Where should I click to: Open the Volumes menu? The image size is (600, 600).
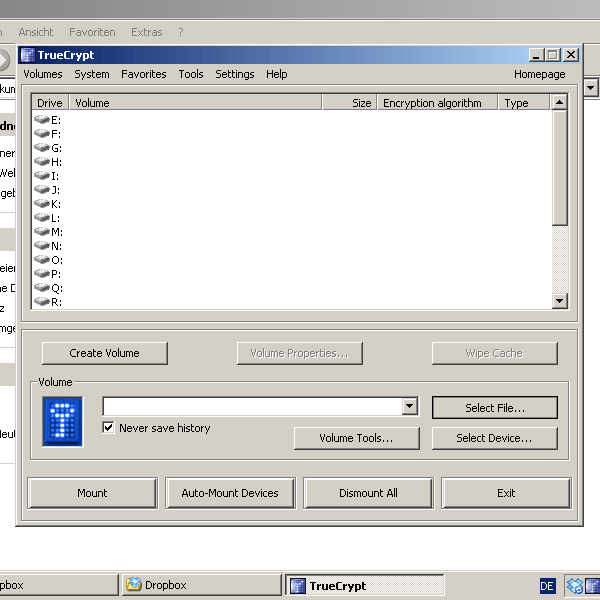[43, 74]
